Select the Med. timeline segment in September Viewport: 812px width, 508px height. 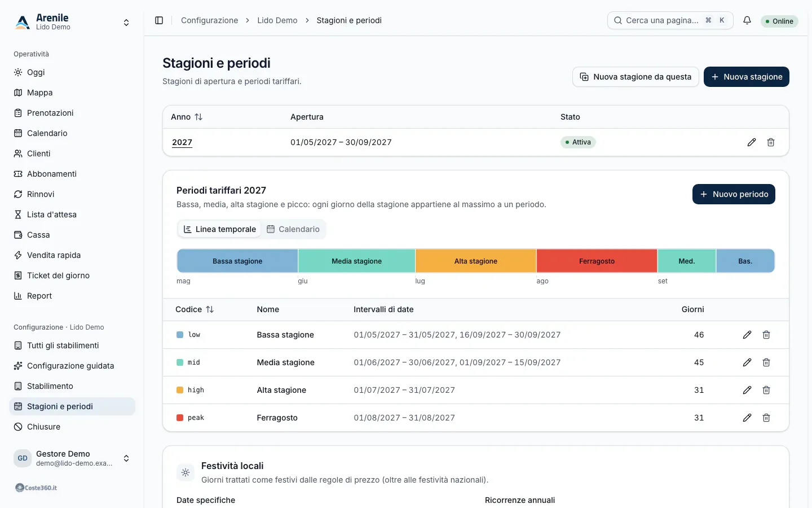[687, 261]
